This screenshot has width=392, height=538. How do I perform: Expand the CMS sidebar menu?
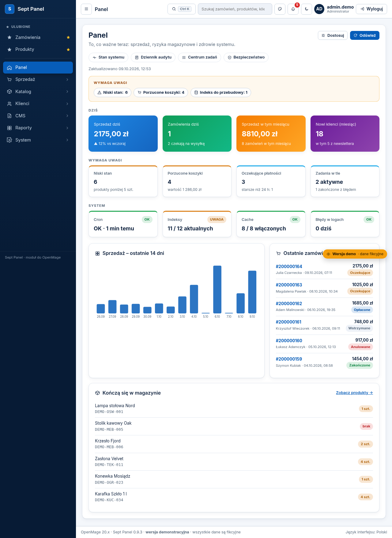click(38, 116)
